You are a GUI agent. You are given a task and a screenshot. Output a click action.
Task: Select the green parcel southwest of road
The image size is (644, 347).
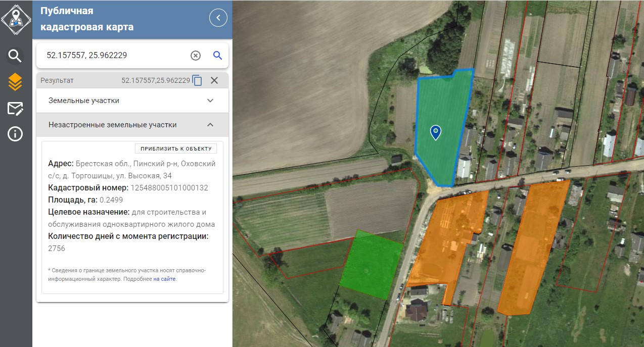point(371,265)
